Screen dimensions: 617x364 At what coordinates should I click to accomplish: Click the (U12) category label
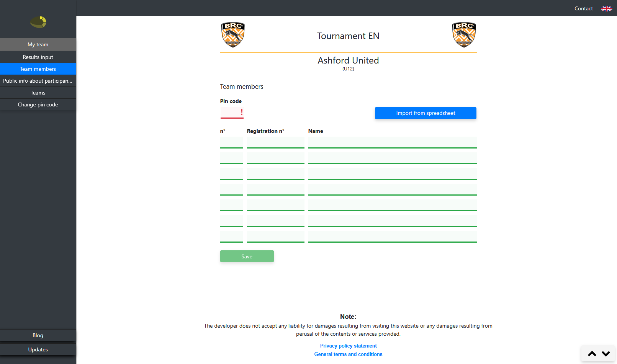(x=348, y=69)
